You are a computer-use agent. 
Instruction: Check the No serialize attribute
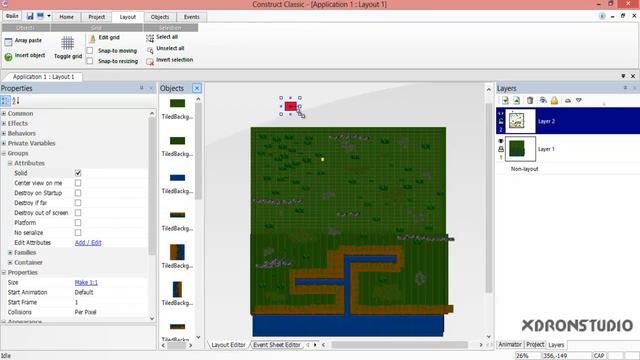pos(78,233)
